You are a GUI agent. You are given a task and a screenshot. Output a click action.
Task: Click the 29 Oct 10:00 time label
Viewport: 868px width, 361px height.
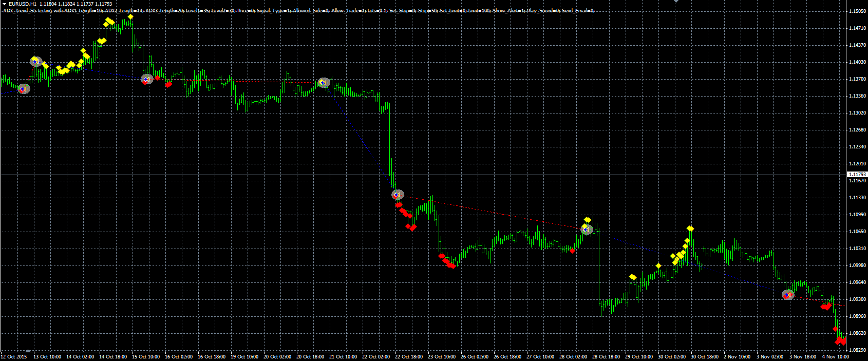pos(639,356)
